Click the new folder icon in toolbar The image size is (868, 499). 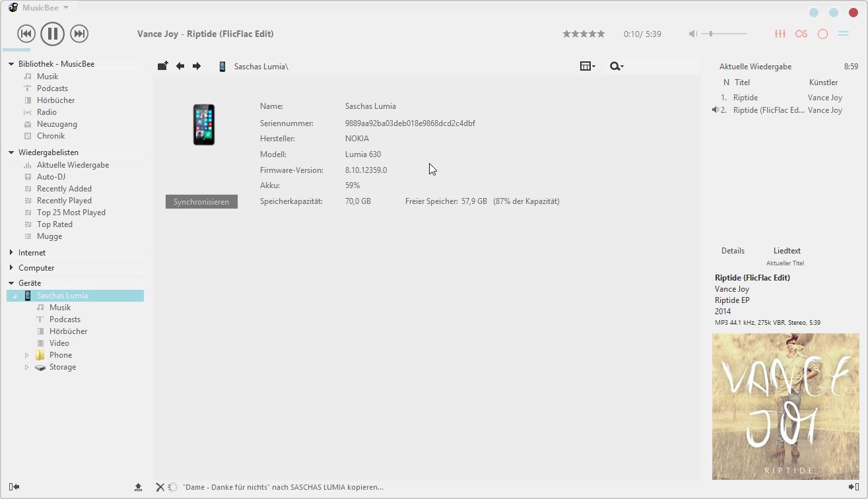(163, 66)
